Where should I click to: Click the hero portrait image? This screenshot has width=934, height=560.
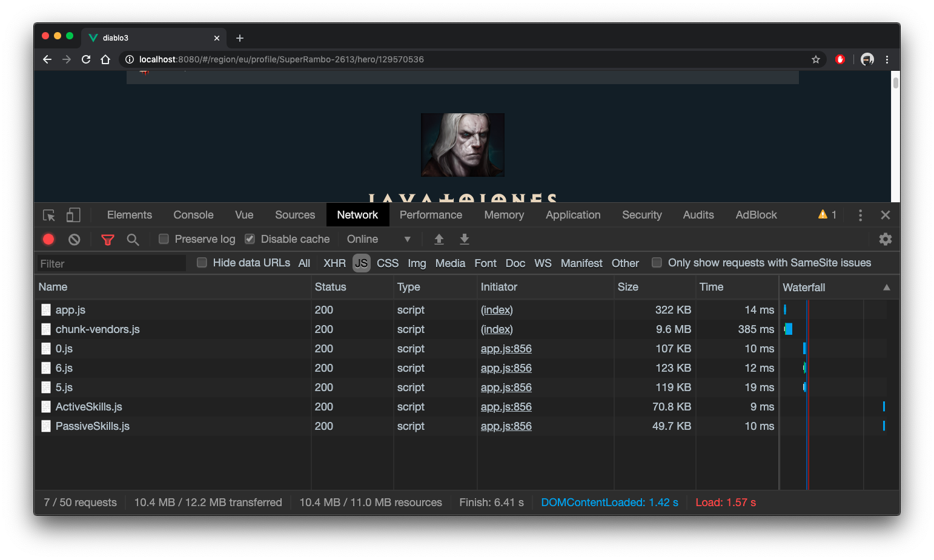pos(463,145)
